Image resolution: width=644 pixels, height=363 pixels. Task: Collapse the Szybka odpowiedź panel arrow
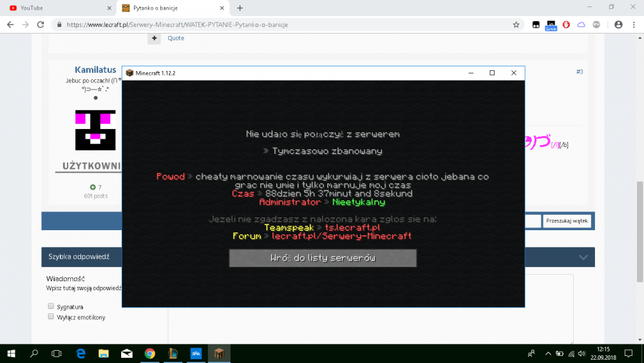[583, 257]
